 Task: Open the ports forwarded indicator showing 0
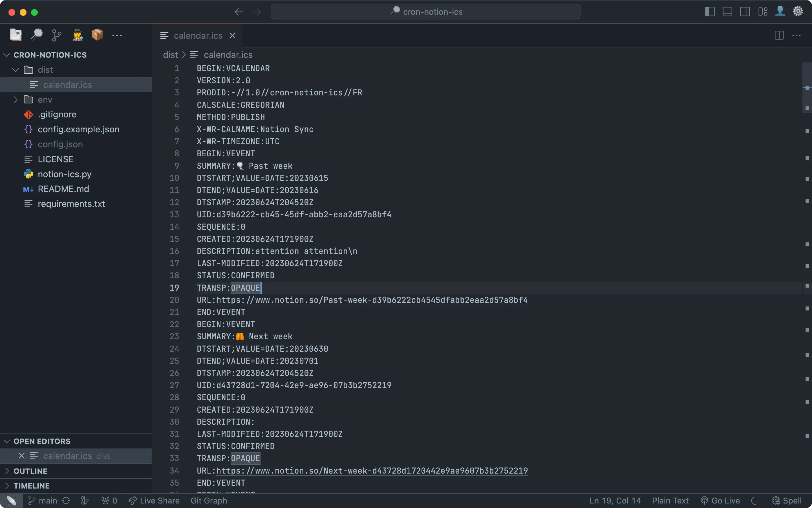[109, 501]
